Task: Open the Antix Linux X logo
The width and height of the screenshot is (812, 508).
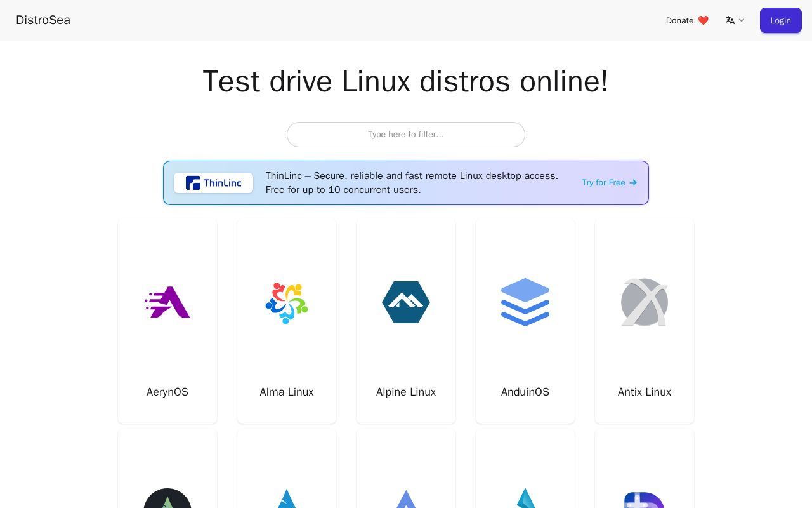Action: pos(645,302)
